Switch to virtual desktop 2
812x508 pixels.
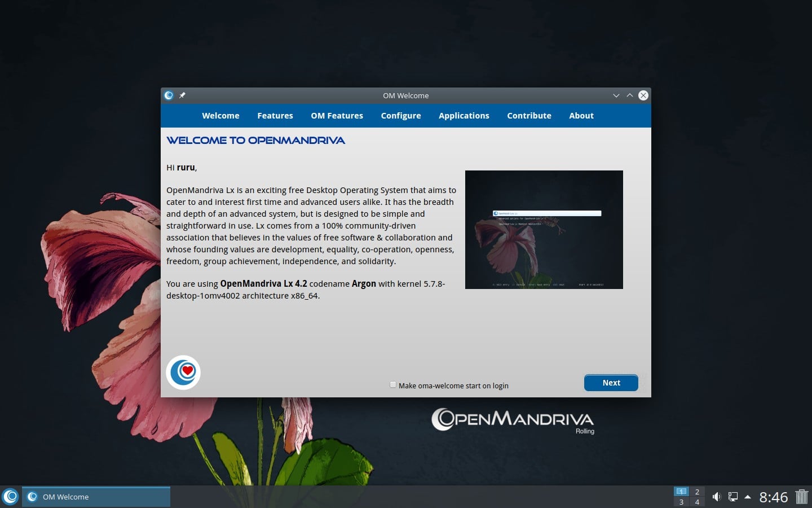coord(697,492)
